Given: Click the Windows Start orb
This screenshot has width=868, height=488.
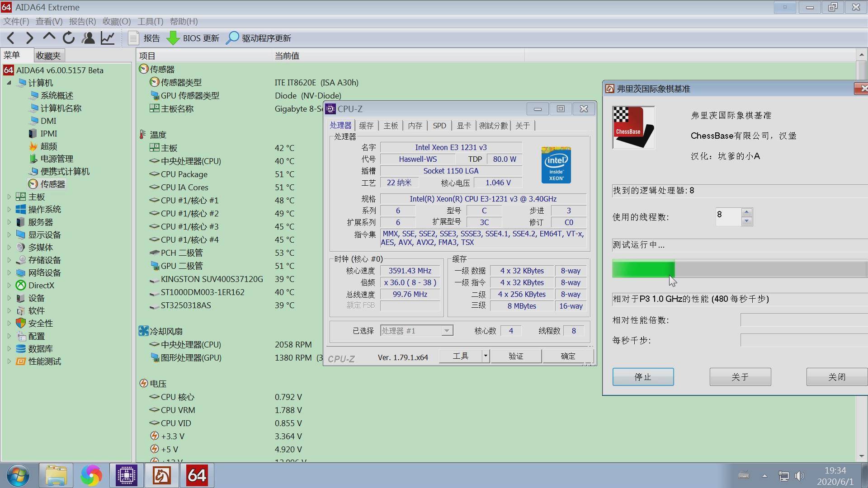Looking at the screenshot, I should click(x=18, y=475).
